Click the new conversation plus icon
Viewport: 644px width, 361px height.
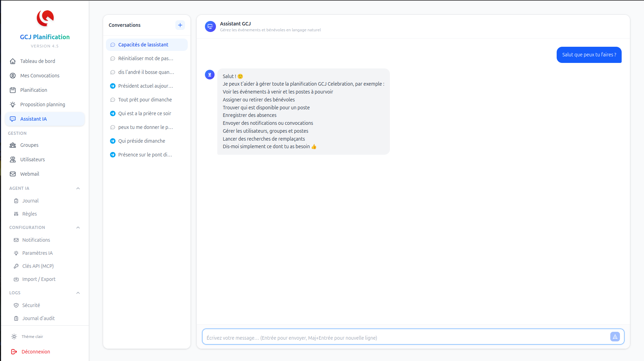180,25
